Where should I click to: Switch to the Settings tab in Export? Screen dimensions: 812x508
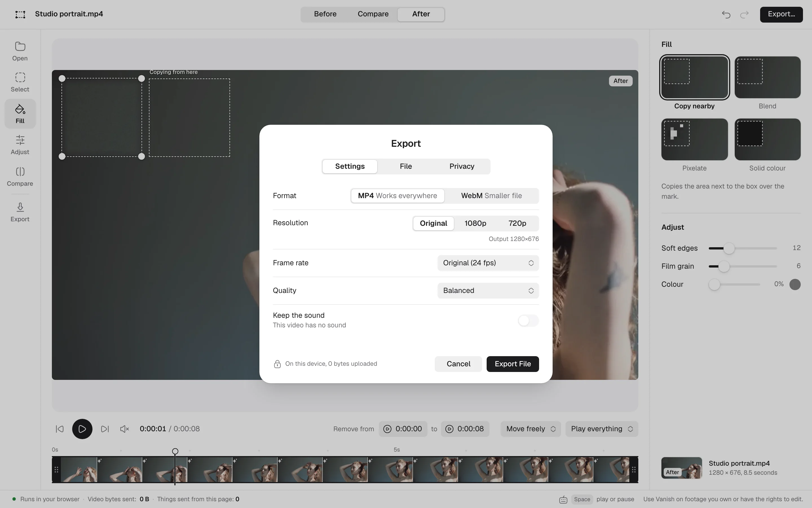click(x=350, y=166)
